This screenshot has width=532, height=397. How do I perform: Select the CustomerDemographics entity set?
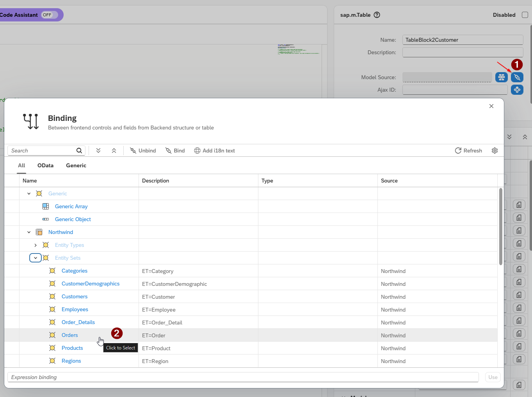click(x=91, y=284)
